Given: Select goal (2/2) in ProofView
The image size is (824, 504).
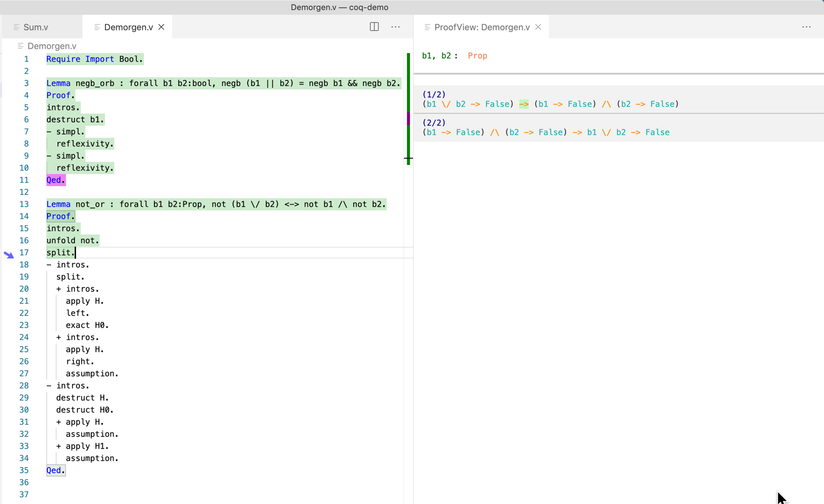Looking at the screenshot, I should tap(434, 123).
